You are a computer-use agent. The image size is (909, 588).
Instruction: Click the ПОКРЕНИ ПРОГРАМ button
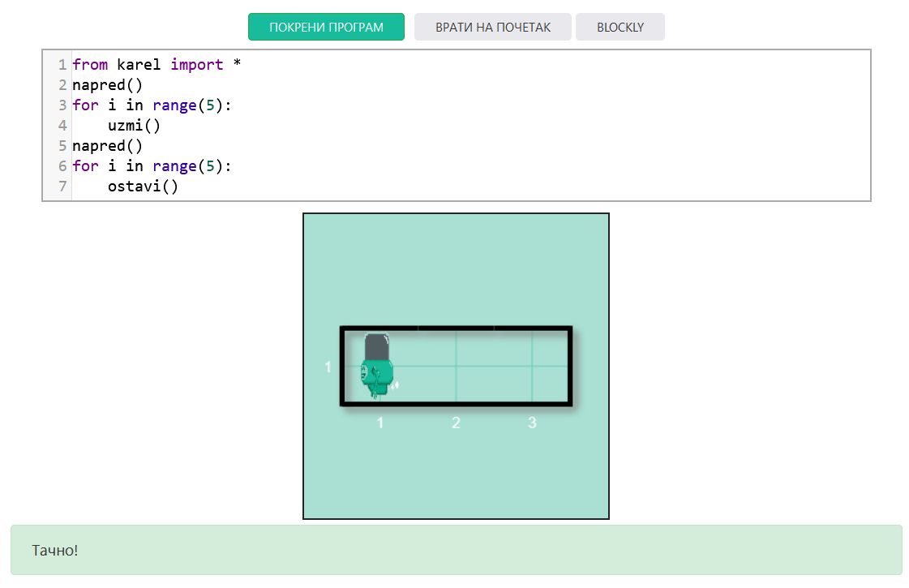[326, 27]
